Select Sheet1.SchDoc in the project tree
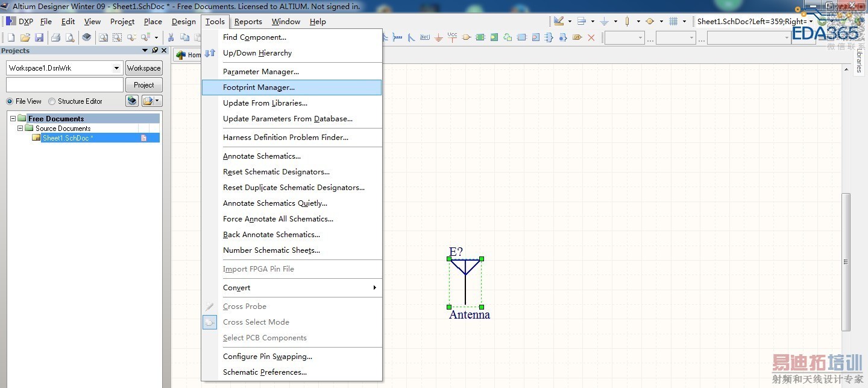868x388 pixels. pos(68,138)
